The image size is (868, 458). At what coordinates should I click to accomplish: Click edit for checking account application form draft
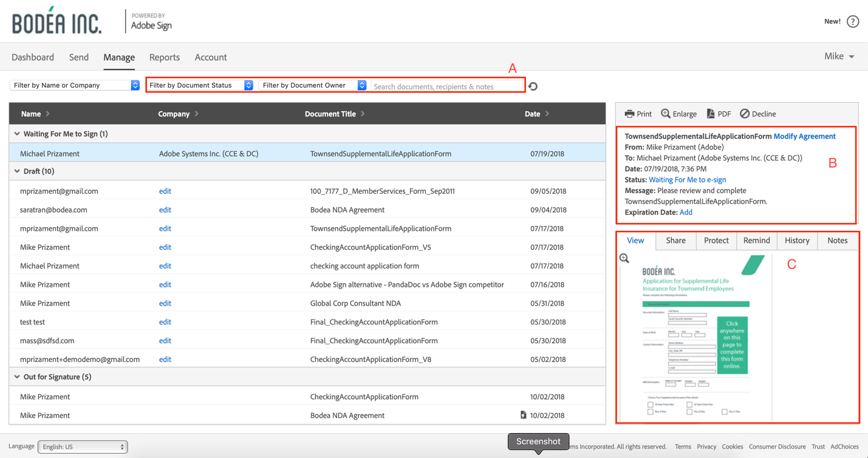pos(165,266)
